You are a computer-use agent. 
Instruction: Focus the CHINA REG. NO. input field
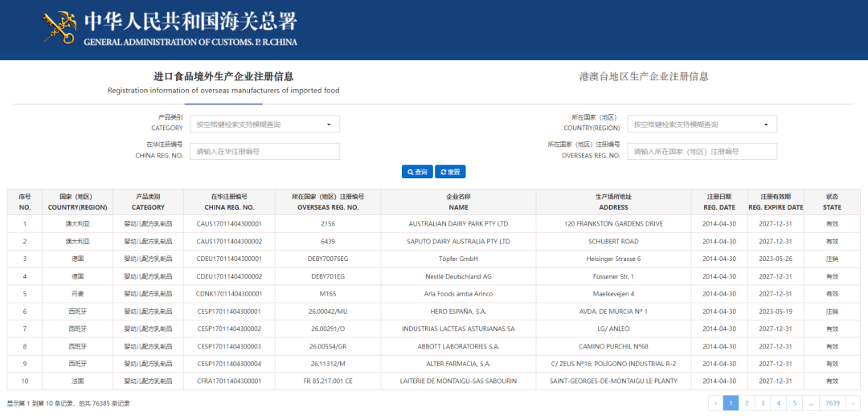264,152
